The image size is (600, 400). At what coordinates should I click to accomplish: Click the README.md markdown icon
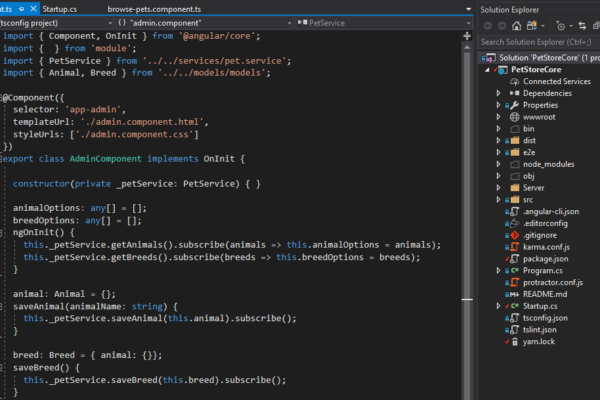515,294
